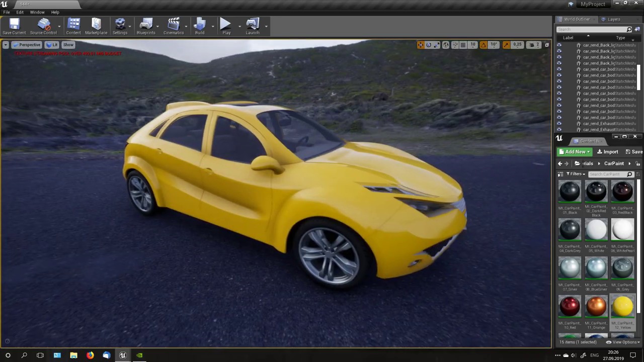This screenshot has width=644, height=362.
Task: Go back in Content Browser history
Action: 560,163
